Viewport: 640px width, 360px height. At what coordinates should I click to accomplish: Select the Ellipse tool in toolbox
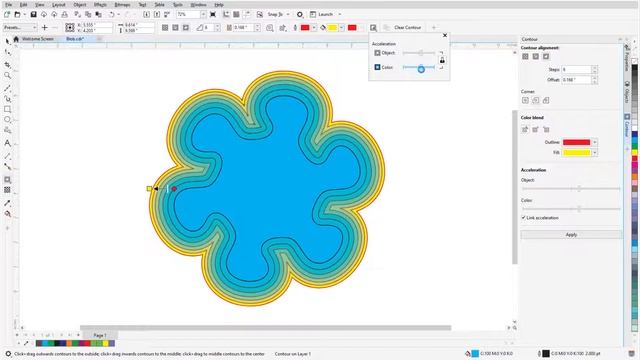pyautogui.click(x=7, y=120)
